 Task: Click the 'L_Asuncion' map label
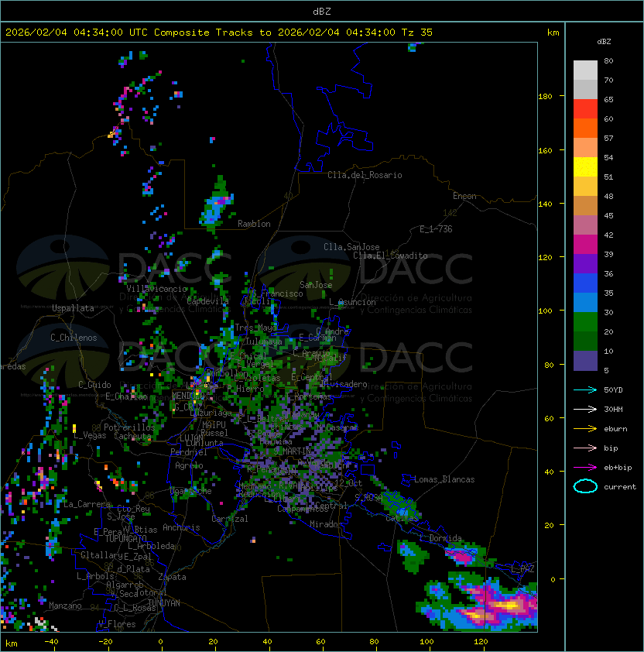(352, 302)
